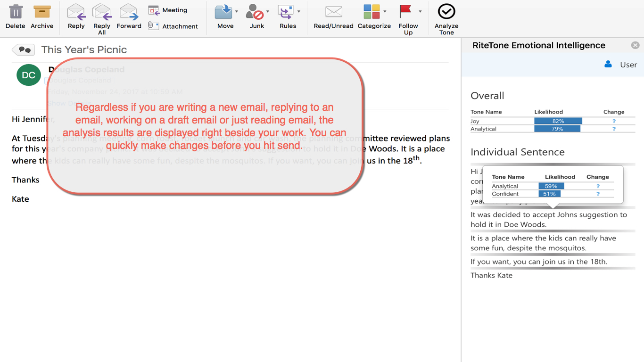The image size is (644, 362).
Task: Select the 'Thanks Kate' sentence
Action: point(491,275)
